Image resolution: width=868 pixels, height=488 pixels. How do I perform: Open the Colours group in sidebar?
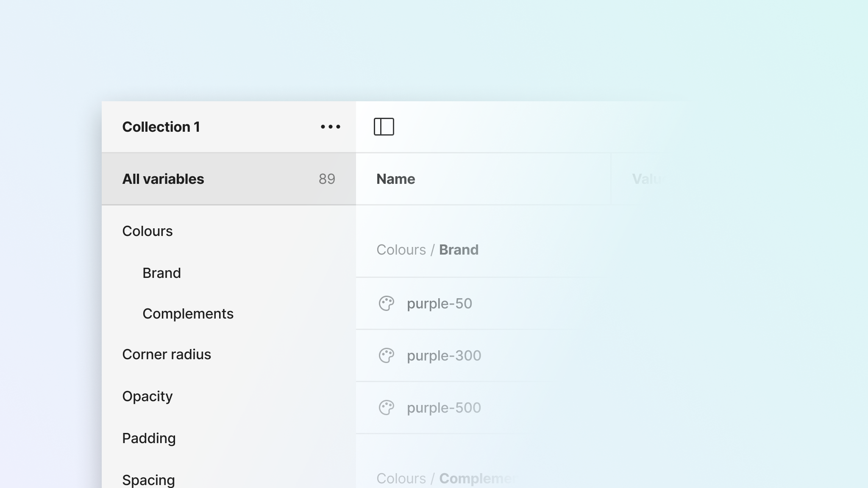[147, 231]
